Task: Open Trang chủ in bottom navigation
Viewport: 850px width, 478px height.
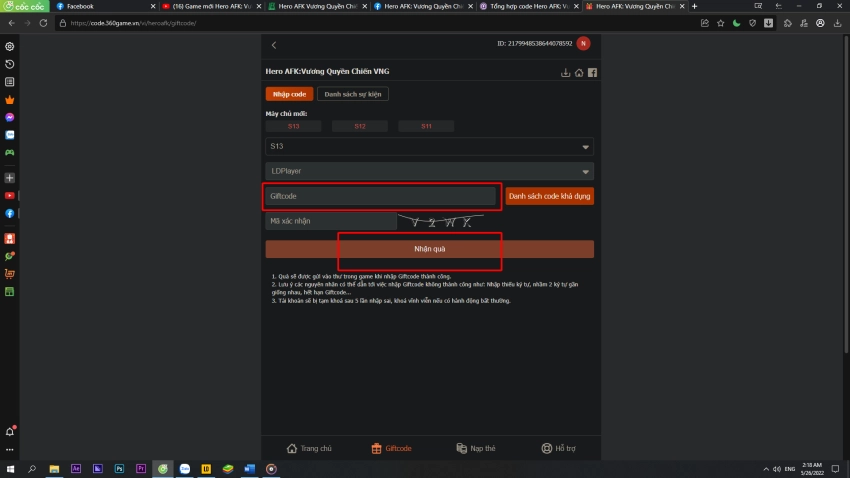Action: [x=309, y=448]
